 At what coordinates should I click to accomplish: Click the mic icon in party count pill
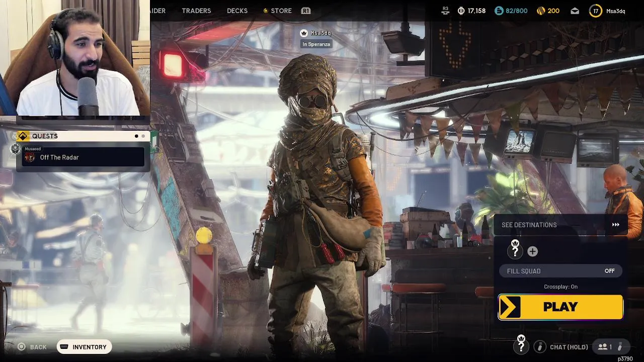tap(620, 347)
